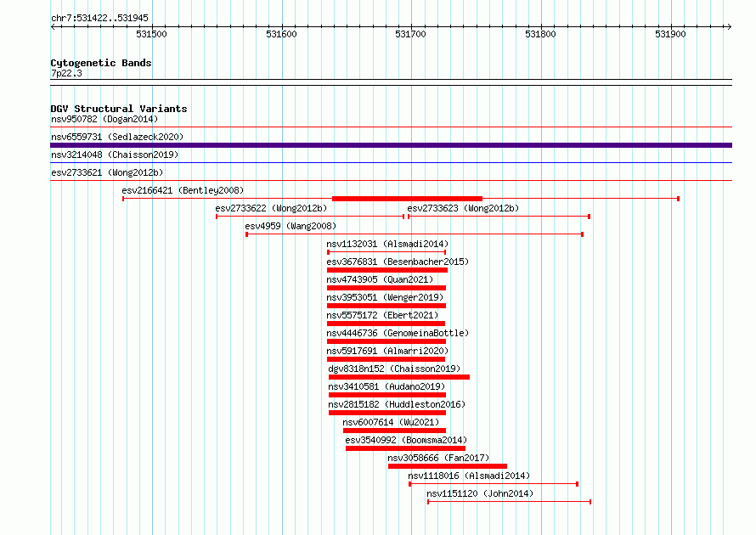
Task: Open nsv4743905 (Quan2021) variant
Action: (380, 279)
